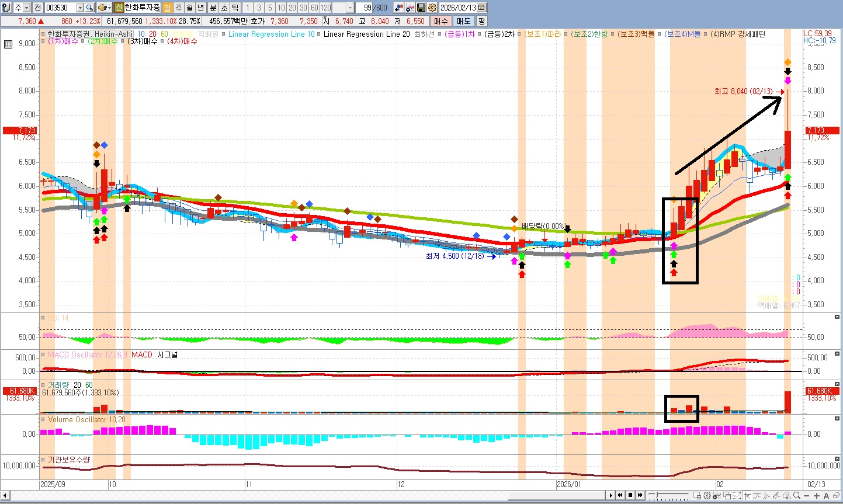Select the 틱 tick period button
The width and height of the screenshot is (843, 504).
[x=235, y=8]
